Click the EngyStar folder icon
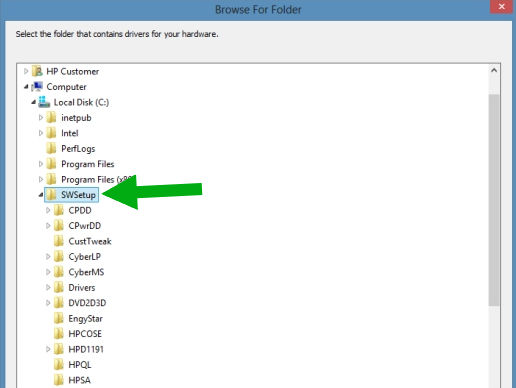516x388 pixels. (x=59, y=318)
